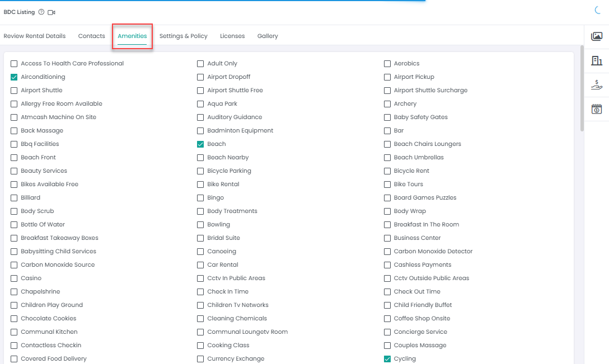Tick the Bar checkbox
Screen dimensions: 609x364
(x=387, y=131)
